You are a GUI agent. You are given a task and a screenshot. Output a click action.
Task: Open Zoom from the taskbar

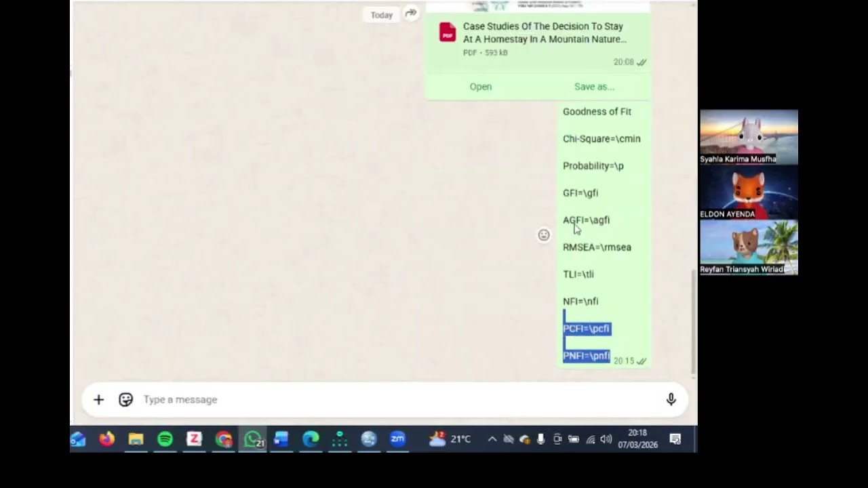tap(398, 439)
